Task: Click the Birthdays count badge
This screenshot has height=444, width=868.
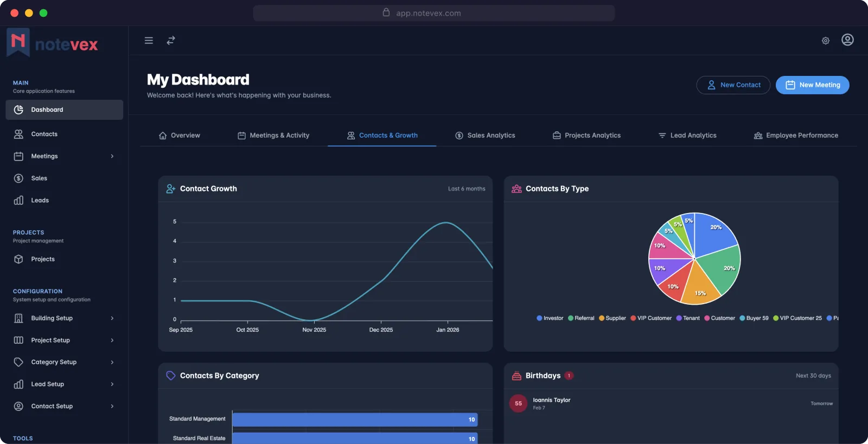Action: click(x=569, y=376)
